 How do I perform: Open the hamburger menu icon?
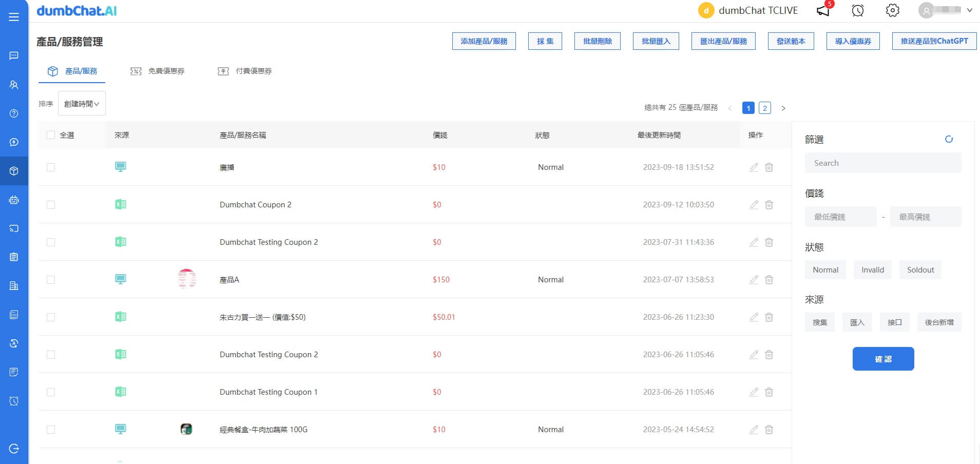pyautogui.click(x=14, y=17)
